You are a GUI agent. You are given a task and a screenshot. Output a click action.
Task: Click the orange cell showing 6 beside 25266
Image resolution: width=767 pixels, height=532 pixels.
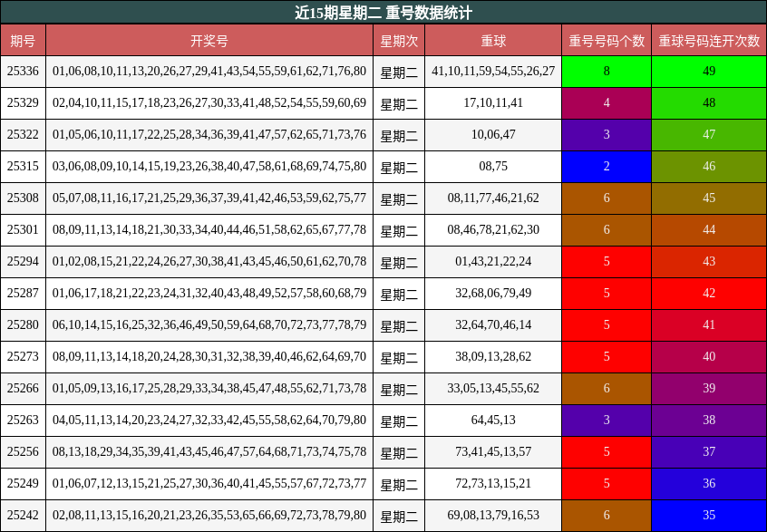point(606,386)
